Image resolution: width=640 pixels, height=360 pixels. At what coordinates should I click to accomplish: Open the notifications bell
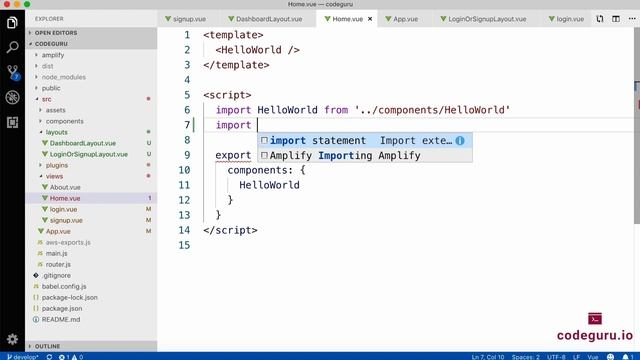[627, 357]
